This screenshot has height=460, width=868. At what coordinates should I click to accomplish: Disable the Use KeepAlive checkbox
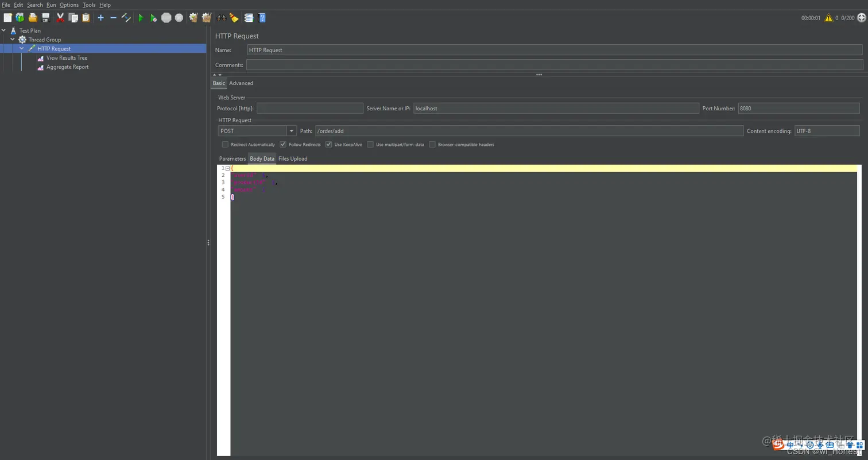coord(329,145)
